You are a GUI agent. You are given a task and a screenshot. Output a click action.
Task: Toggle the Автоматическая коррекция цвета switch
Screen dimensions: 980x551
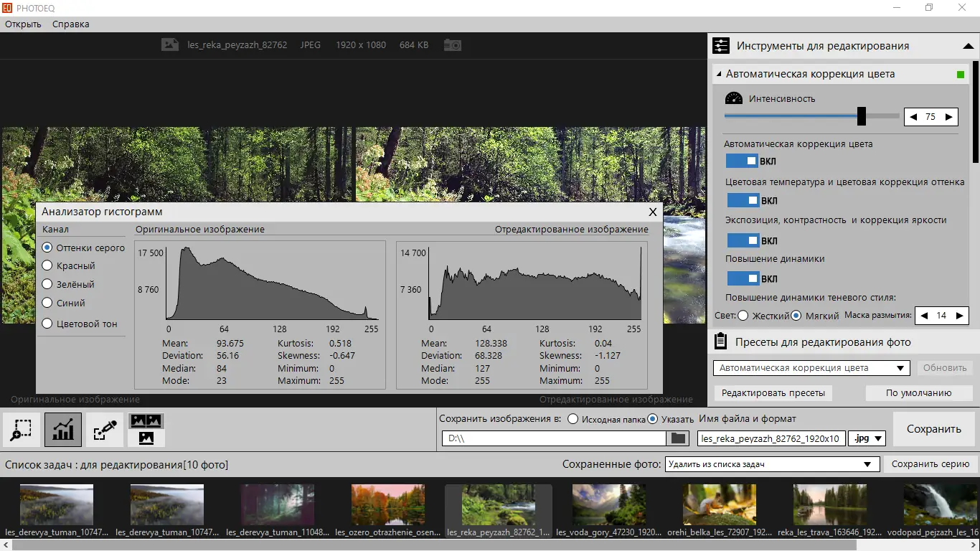point(743,161)
